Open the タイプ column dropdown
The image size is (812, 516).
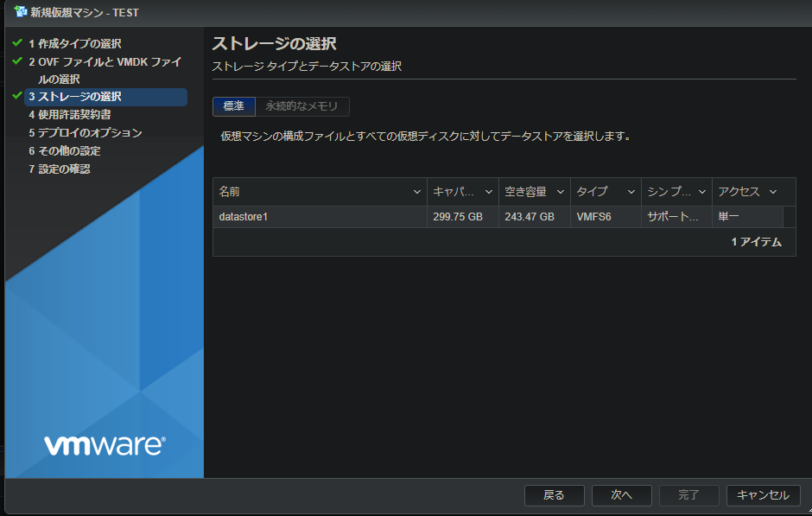pos(631,191)
